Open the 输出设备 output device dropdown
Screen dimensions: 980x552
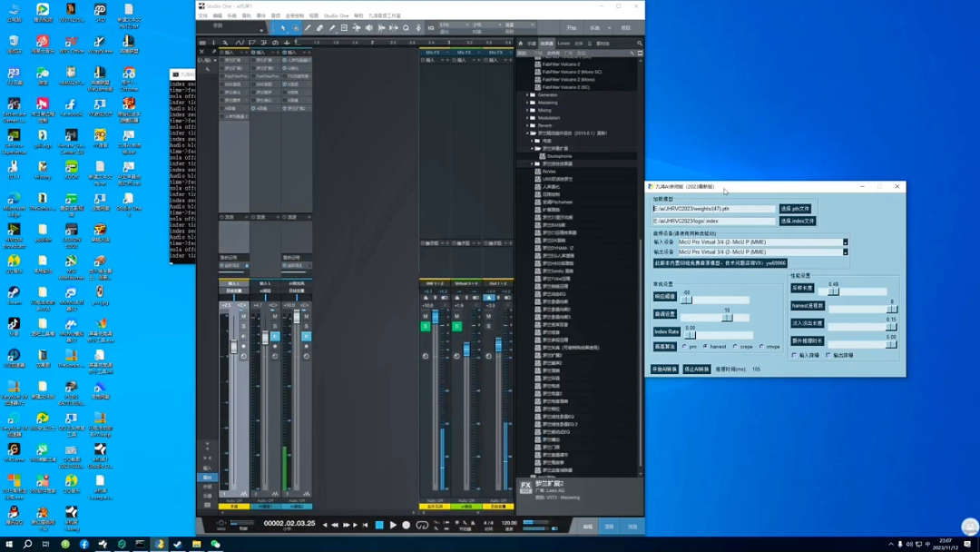click(x=845, y=251)
